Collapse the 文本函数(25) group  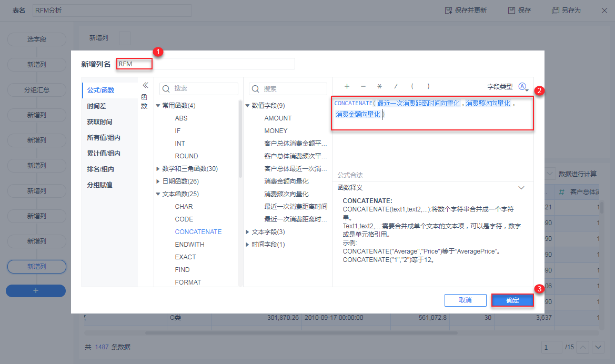(x=158, y=194)
